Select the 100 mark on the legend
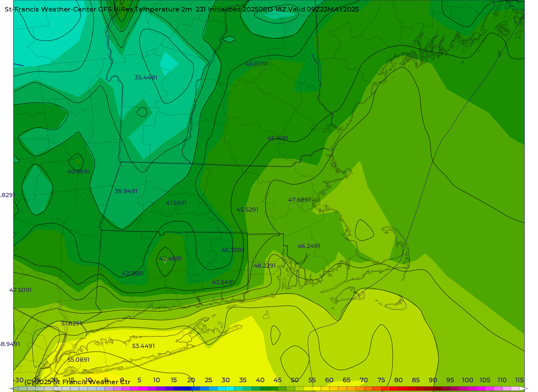The width and height of the screenshot is (538, 392). coord(467,380)
